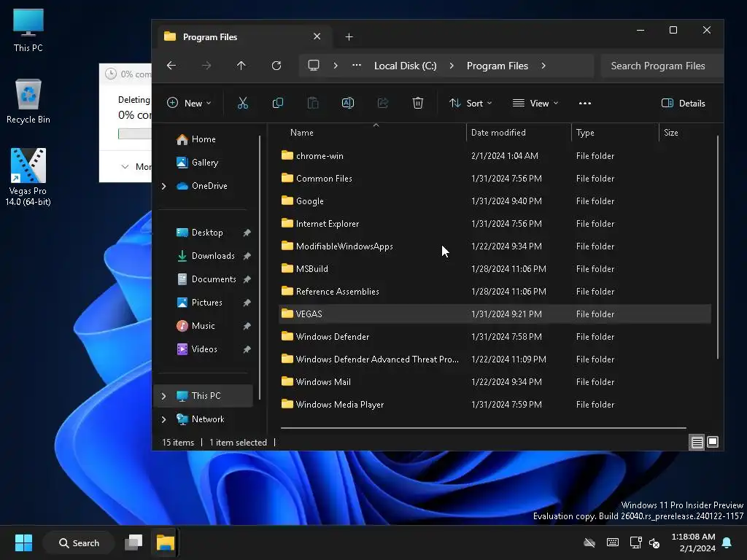Add a new tab with plus

(x=349, y=36)
